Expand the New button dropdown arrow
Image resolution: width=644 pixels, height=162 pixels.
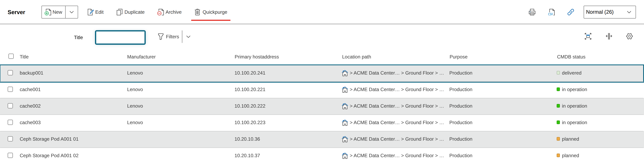pyautogui.click(x=71, y=12)
